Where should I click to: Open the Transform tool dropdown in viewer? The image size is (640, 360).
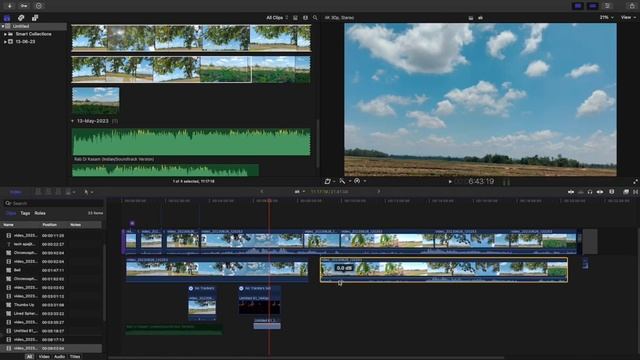[x=329, y=181]
